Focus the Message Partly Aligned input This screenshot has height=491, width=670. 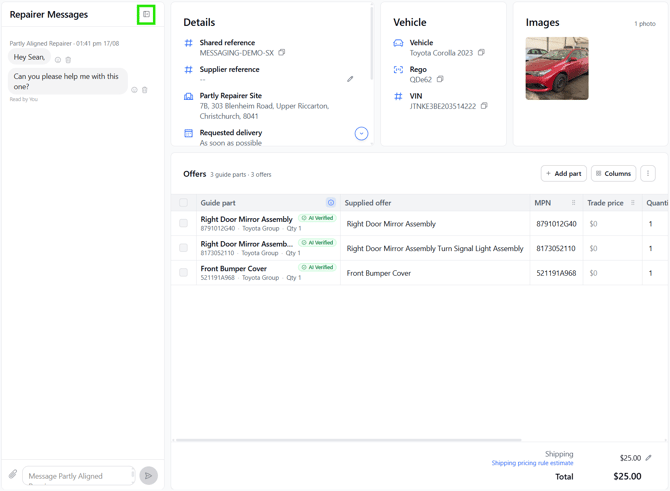(79, 476)
